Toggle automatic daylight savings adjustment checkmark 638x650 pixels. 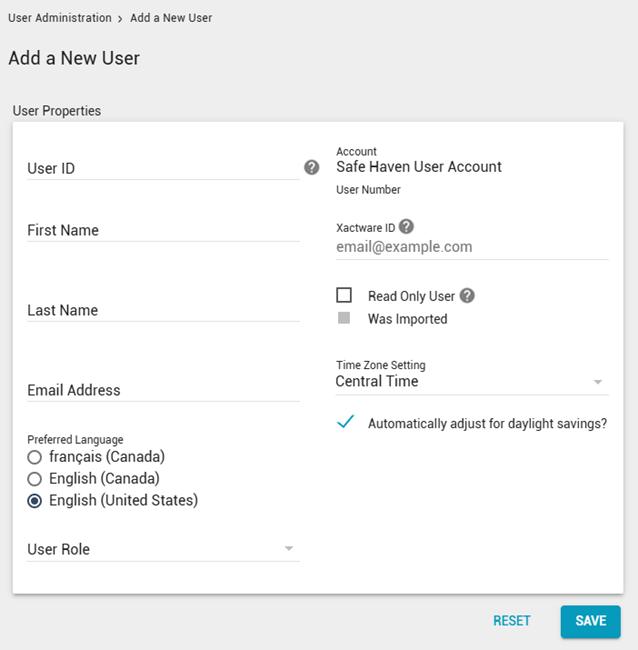[345, 422]
